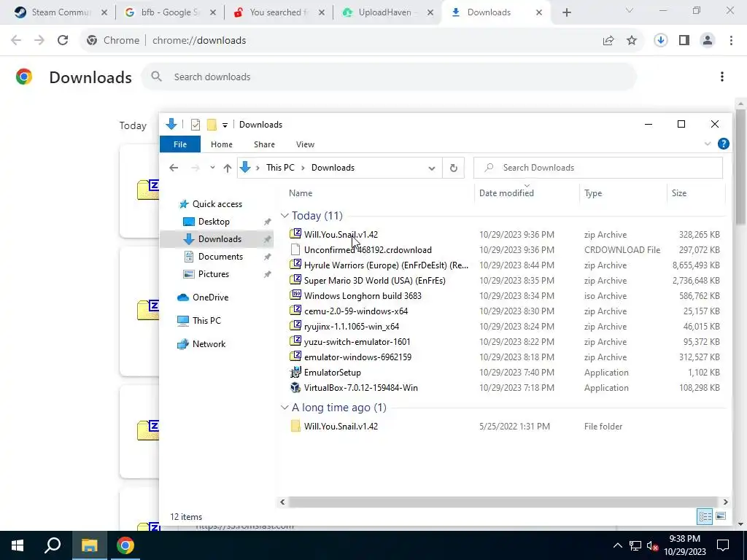
Task: Click the File Explorer taskbar icon
Action: (x=90, y=545)
